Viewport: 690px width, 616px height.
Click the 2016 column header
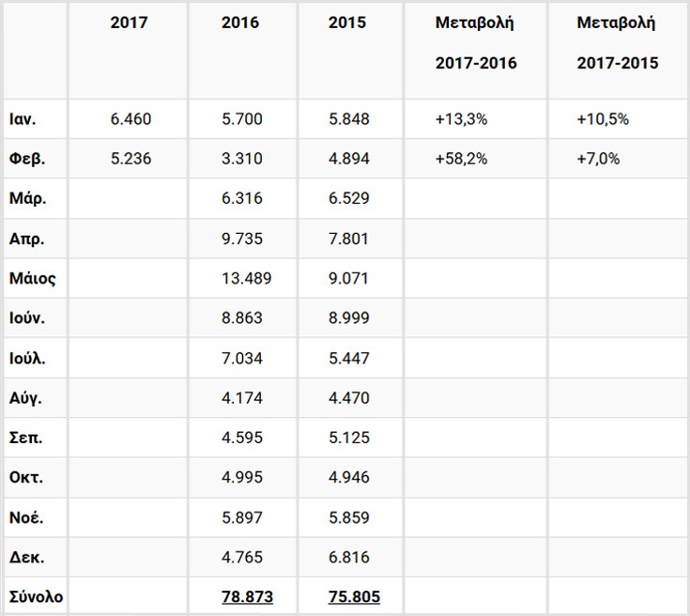point(241,23)
